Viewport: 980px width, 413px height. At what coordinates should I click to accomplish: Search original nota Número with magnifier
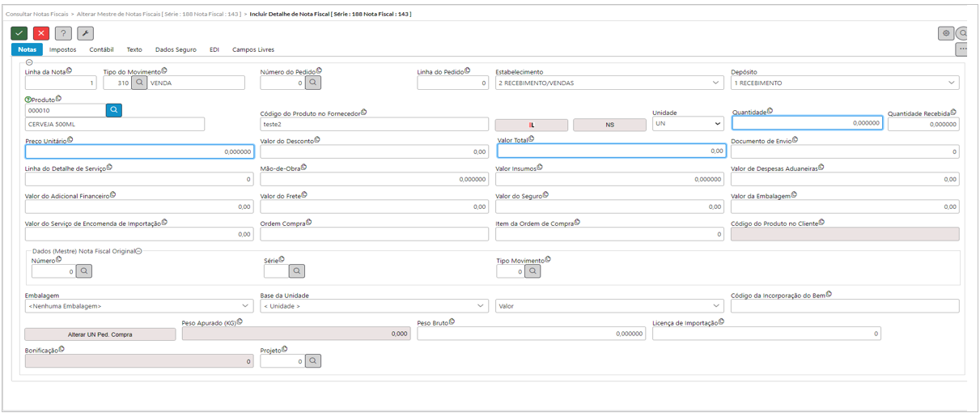coord(84,271)
